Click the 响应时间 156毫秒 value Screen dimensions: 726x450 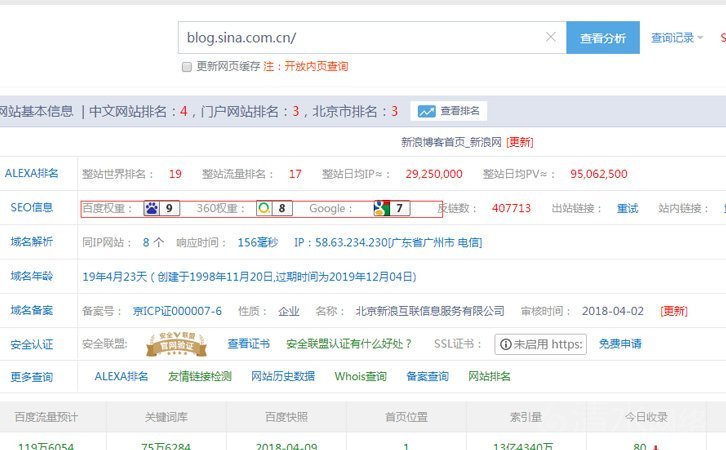(257, 243)
